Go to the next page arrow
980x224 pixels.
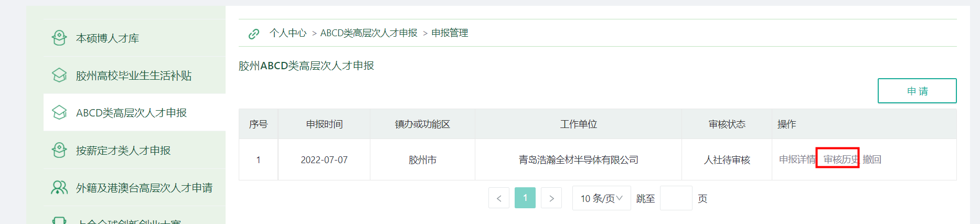coord(551,198)
